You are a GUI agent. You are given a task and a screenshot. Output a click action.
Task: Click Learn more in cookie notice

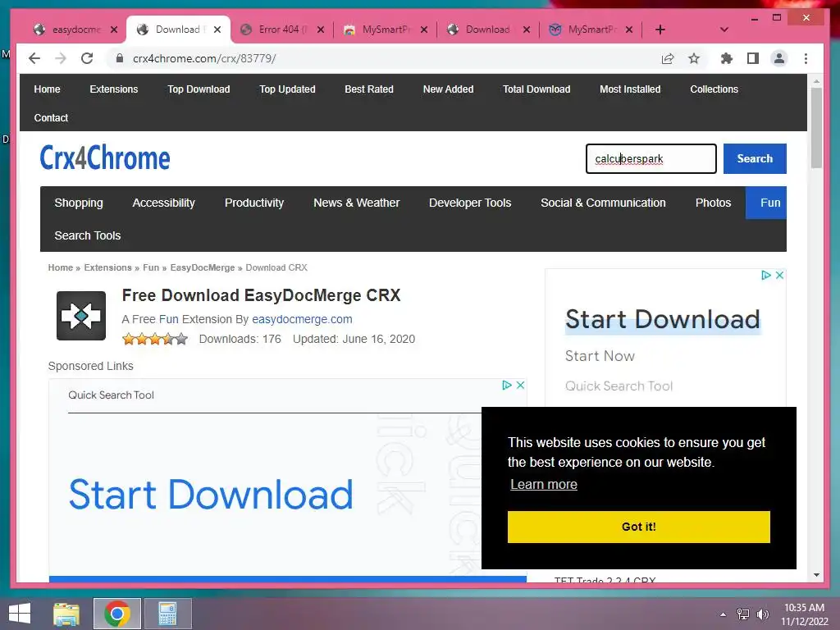544,484
